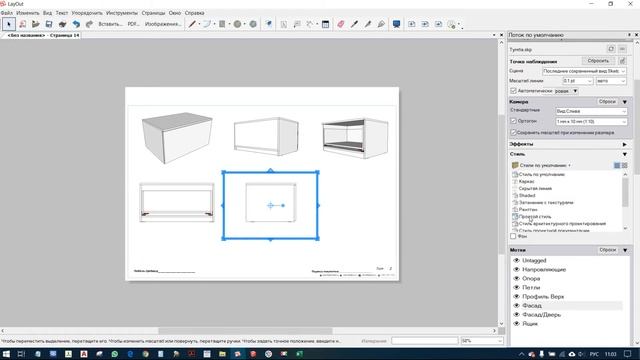The height and width of the screenshot is (360, 640).
Task: Click the save toolbar icon
Action: tap(49, 24)
